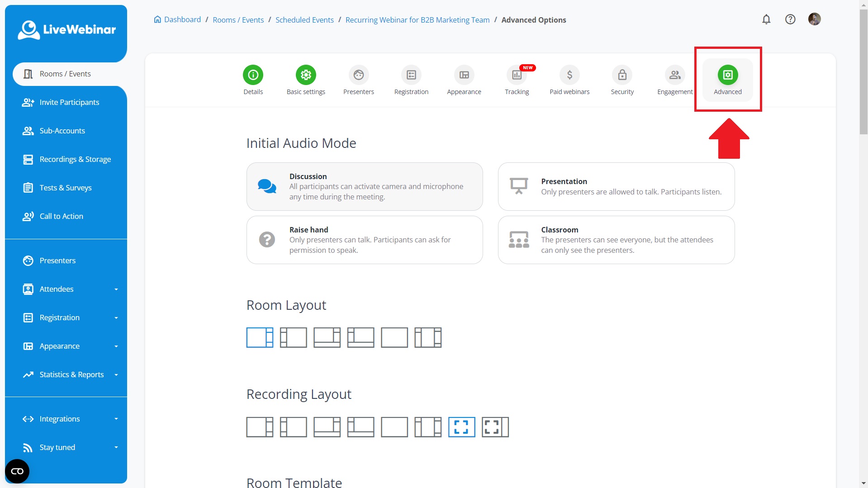This screenshot has height=488, width=868.
Task: Open the user profile avatar
Action: tap(814, 19)
